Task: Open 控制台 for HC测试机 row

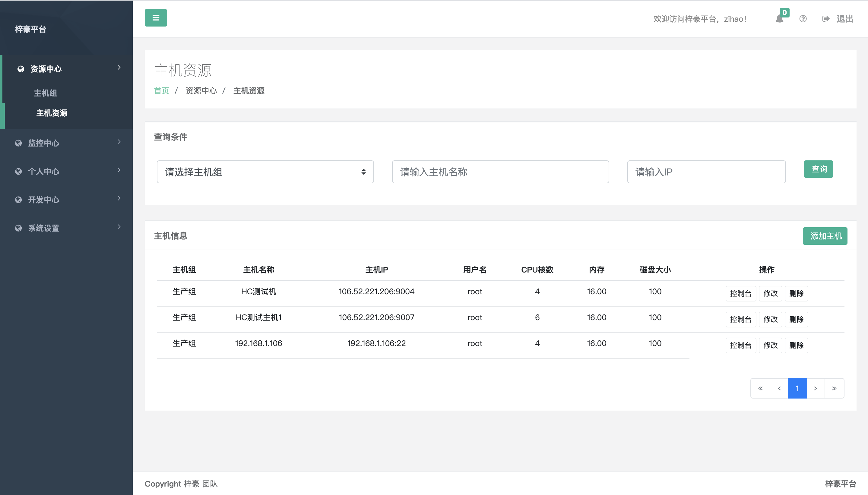Action: click(x=740, y=293)
